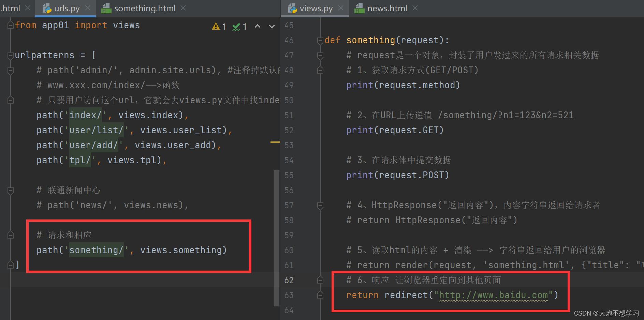
Task: Click the commented HttpResponse return on line 58
Action: point(432,220)
